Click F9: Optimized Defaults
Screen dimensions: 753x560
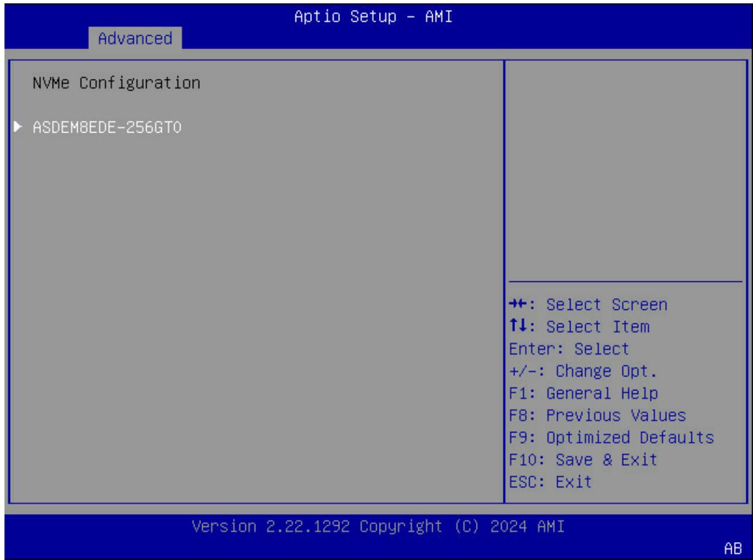(x=611, y=437)
